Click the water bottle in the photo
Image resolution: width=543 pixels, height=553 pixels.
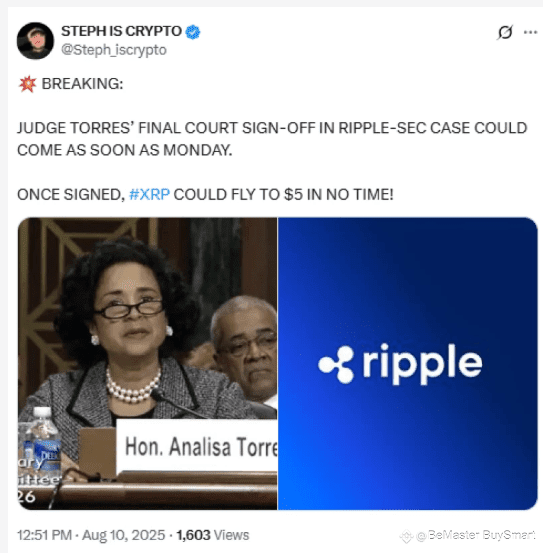[x=41, y=444]
